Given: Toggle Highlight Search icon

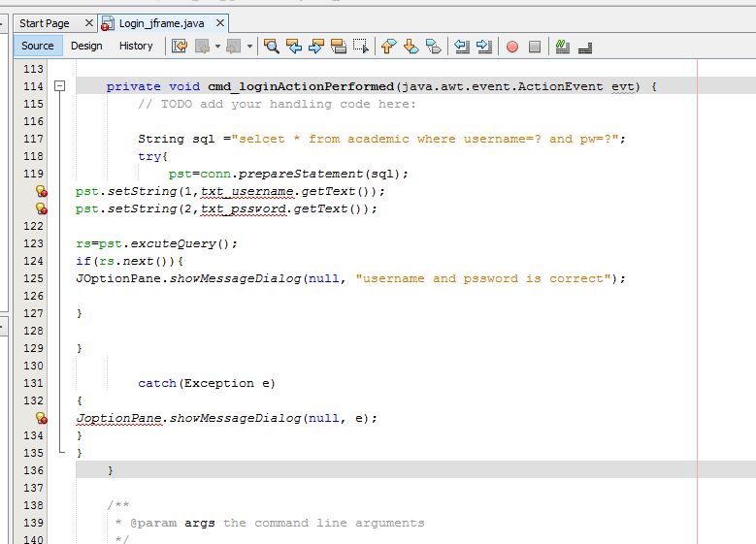Looking at the screenshot, I should pyautogui.click(x=339, y=47).
